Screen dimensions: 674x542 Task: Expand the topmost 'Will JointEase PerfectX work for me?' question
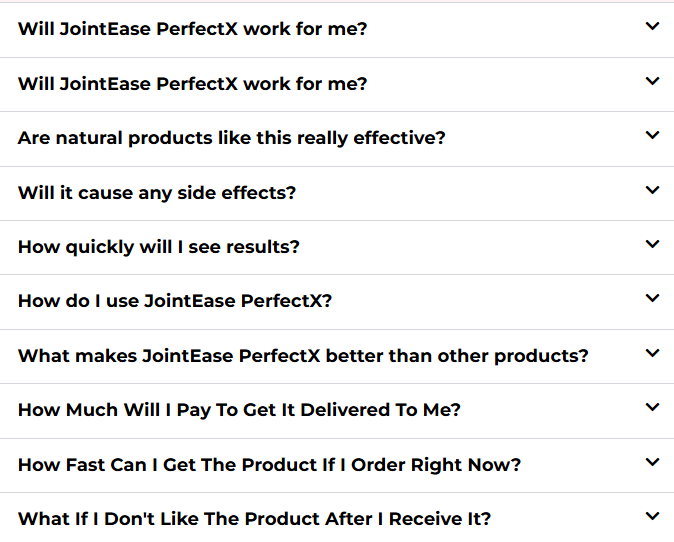click(x=193, y=29)
